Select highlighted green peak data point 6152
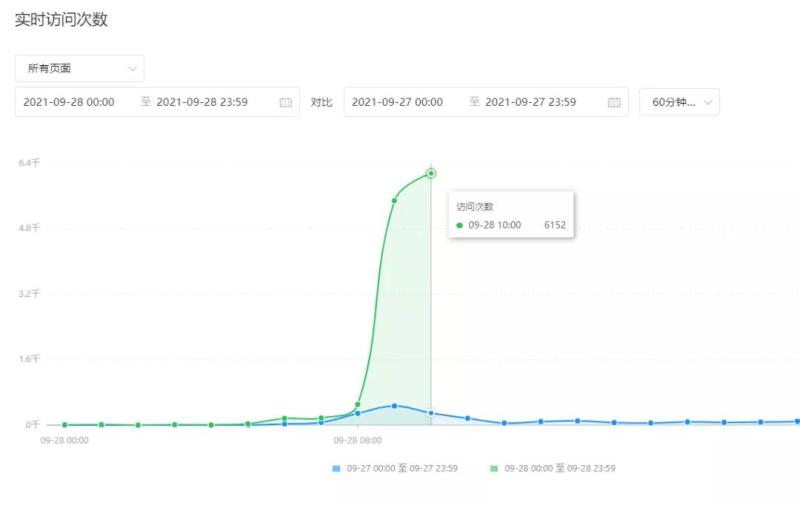This screenshot has height=505, width=800. point(431,173)
